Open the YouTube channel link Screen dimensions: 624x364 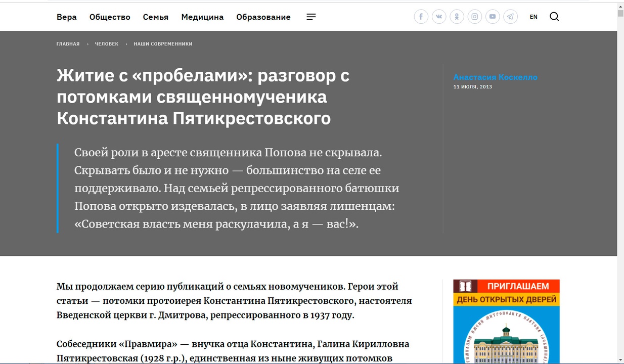pos(493,17)
